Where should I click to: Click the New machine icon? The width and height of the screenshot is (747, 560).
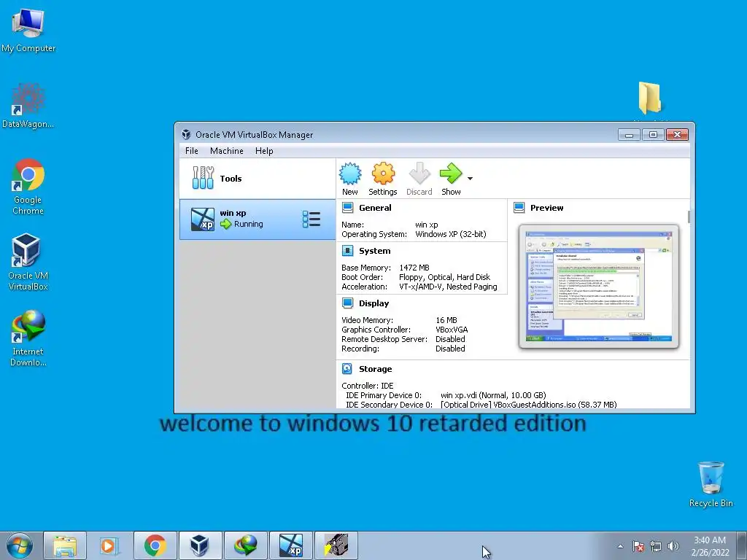pos(350,174)
